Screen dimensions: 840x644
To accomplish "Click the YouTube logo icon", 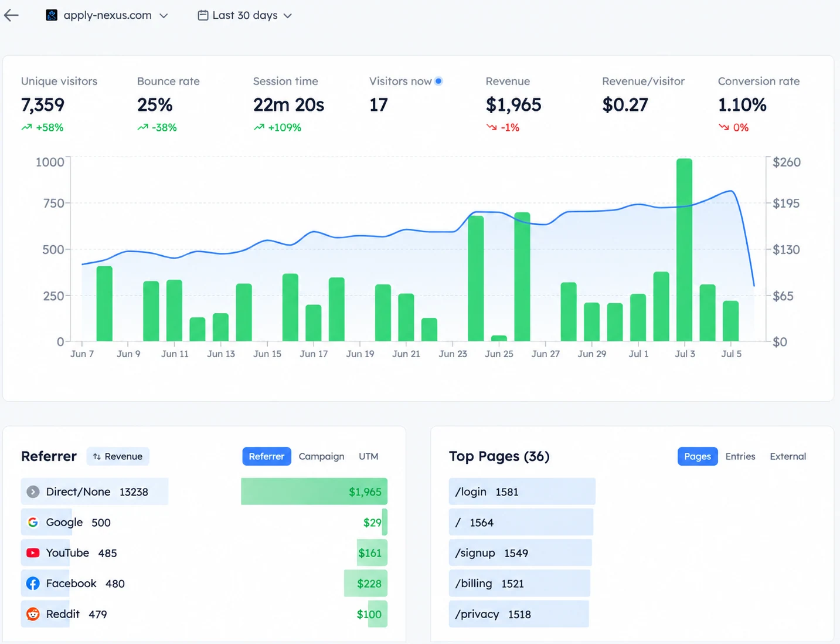I will [33, 553].
